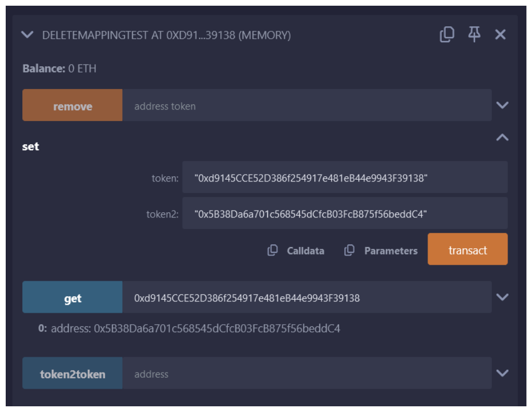Copy the deployed contract address
Viewport: 532px width, 412px height.
click(446, 35)
